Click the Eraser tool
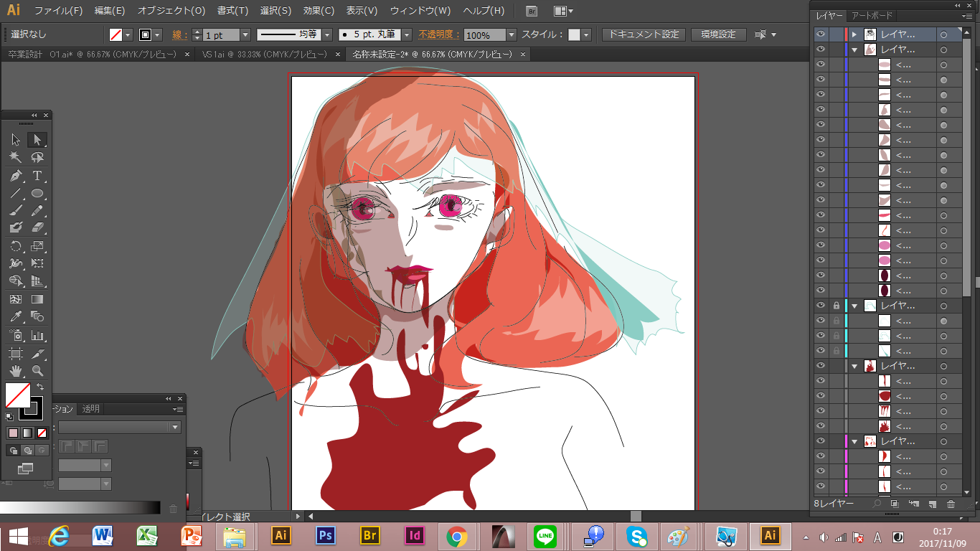Screen dimensions: 980x551 [x=37, y=228]
